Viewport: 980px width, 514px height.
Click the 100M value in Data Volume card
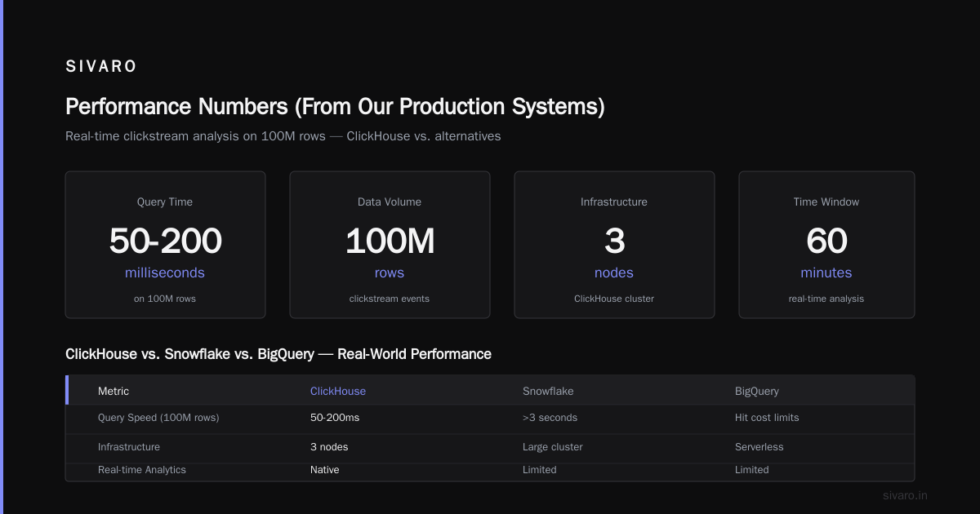[x=390, y=241]
